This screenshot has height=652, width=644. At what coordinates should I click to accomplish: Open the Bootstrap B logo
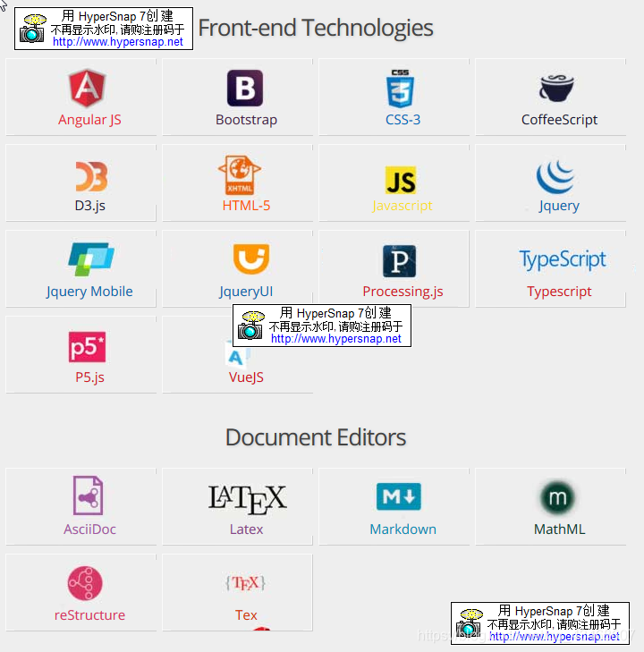[x=245, y=88]
